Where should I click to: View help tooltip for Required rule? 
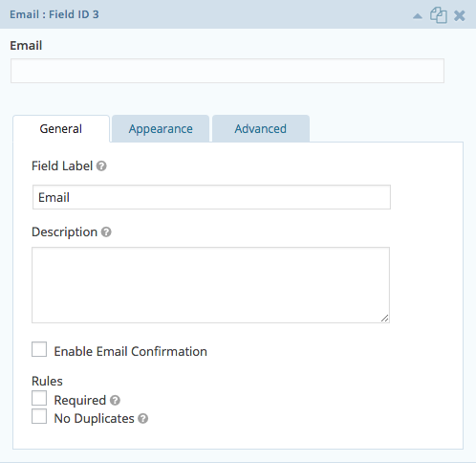coord(115,401)
